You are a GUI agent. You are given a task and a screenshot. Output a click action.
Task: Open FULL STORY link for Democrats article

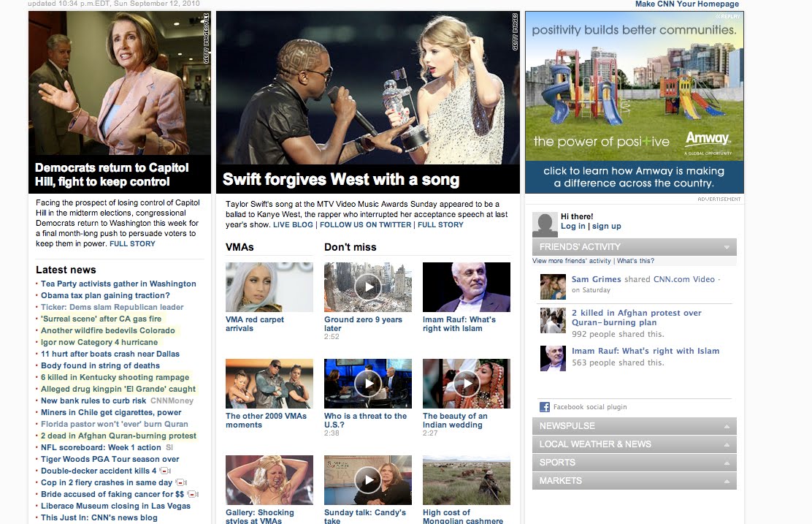click(133, 243)
